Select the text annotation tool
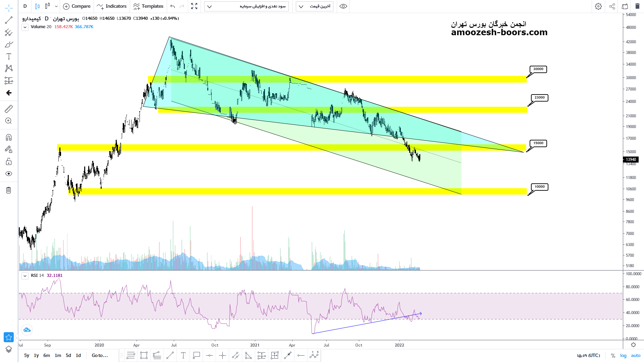This screenshot has height=362, width=644. pyautogui.click(x=9, y=56)
